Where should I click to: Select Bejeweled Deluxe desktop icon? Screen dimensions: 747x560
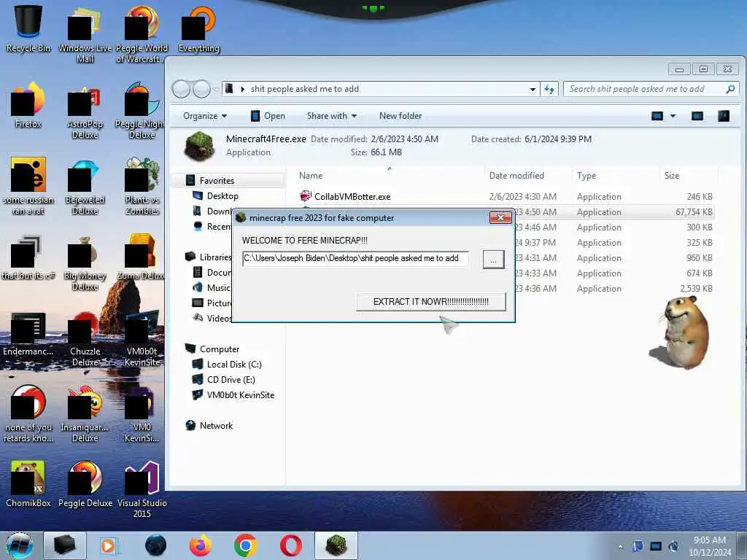[x=85, y=186]
